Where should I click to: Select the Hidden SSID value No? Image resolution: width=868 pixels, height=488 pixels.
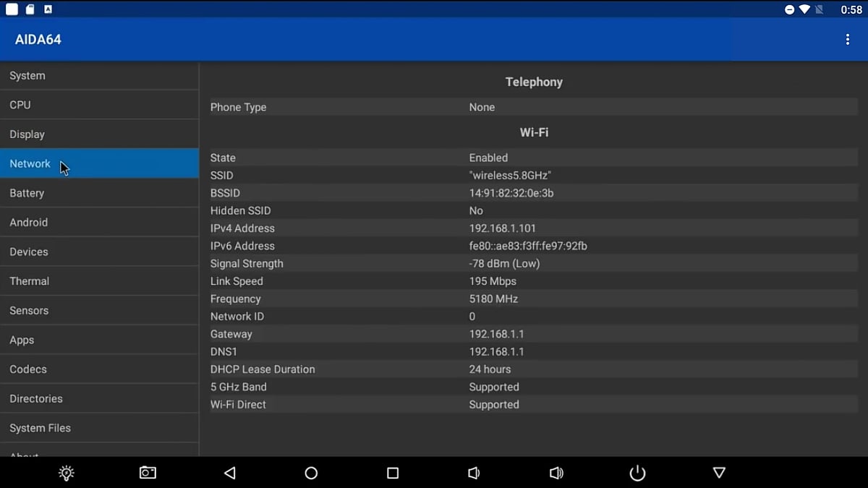pyautogui.click(x=476, y=211)
